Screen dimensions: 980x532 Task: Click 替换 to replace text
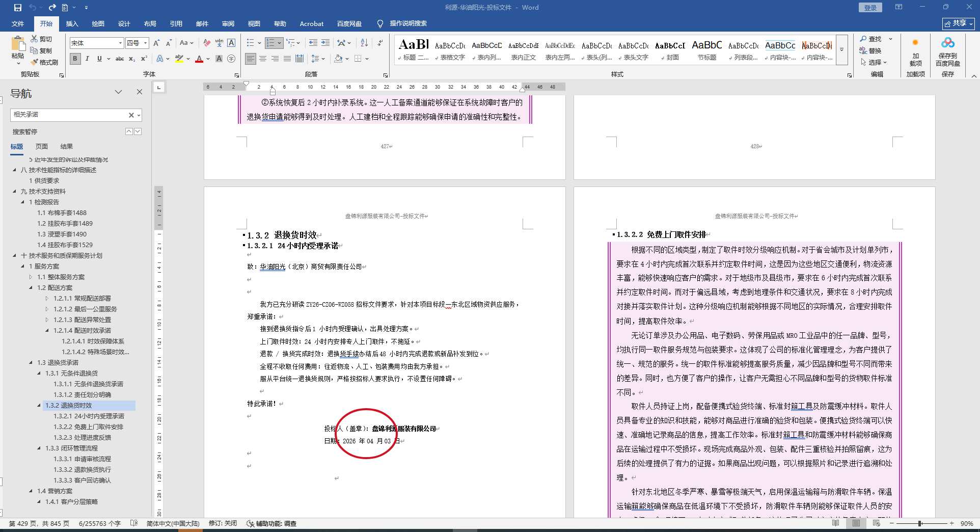point(870,50)
